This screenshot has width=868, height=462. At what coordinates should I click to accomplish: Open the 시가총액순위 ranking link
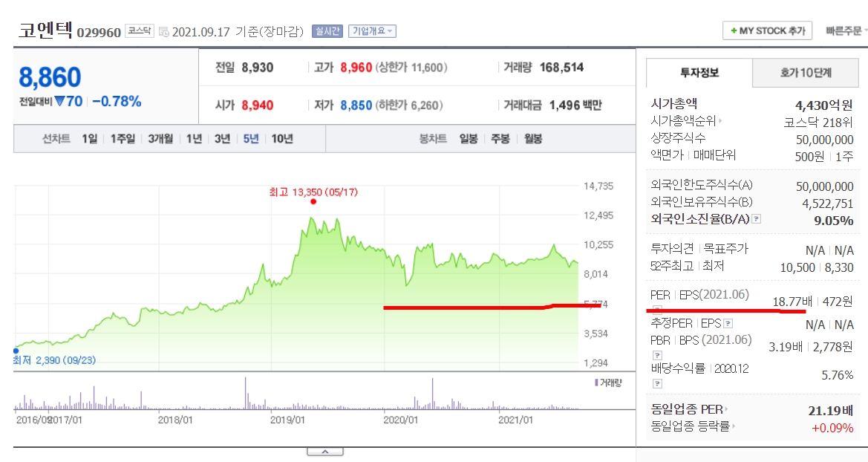[686, 121]
